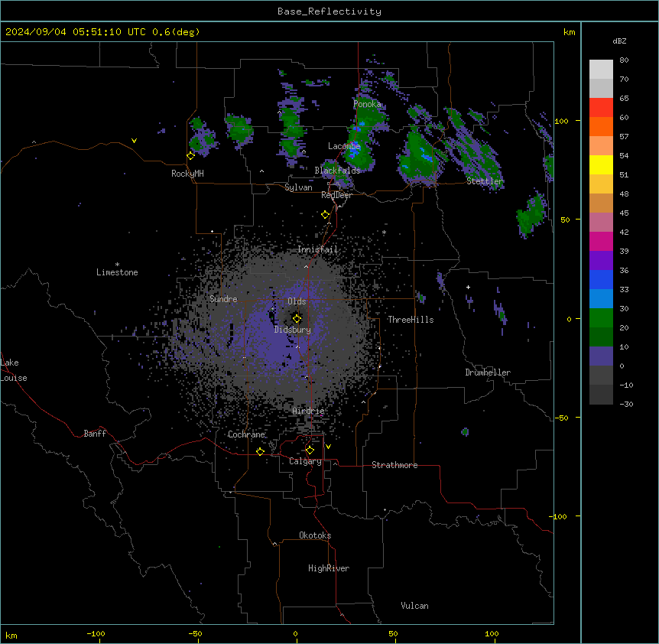Click the Base_Reflectivity title text
The height and width of the screenshot is (644, 659).
click(329, 11)
